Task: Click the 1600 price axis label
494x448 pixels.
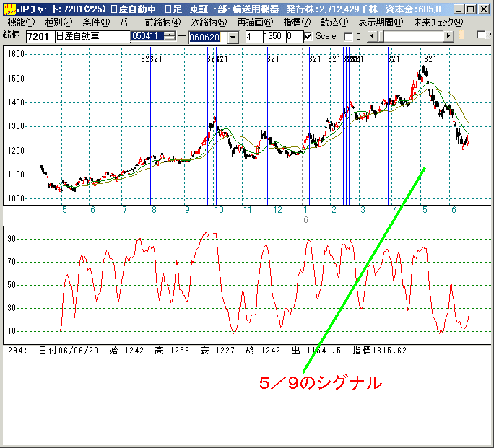Action: tap(16, 54)
